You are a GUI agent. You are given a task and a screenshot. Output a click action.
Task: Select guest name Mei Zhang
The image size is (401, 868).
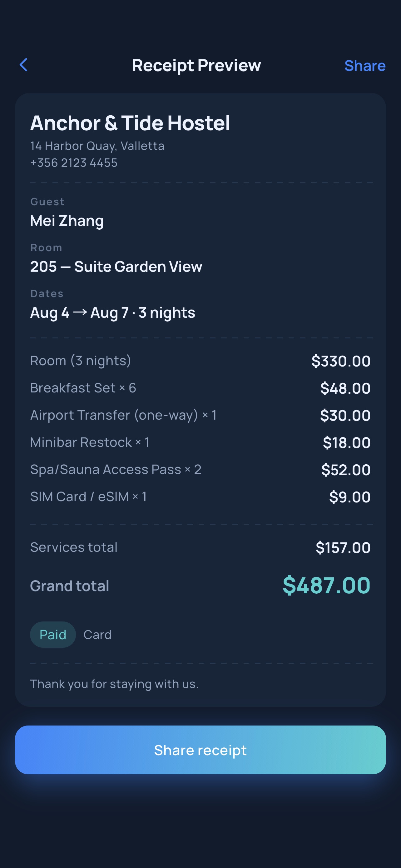pos(67,221)
